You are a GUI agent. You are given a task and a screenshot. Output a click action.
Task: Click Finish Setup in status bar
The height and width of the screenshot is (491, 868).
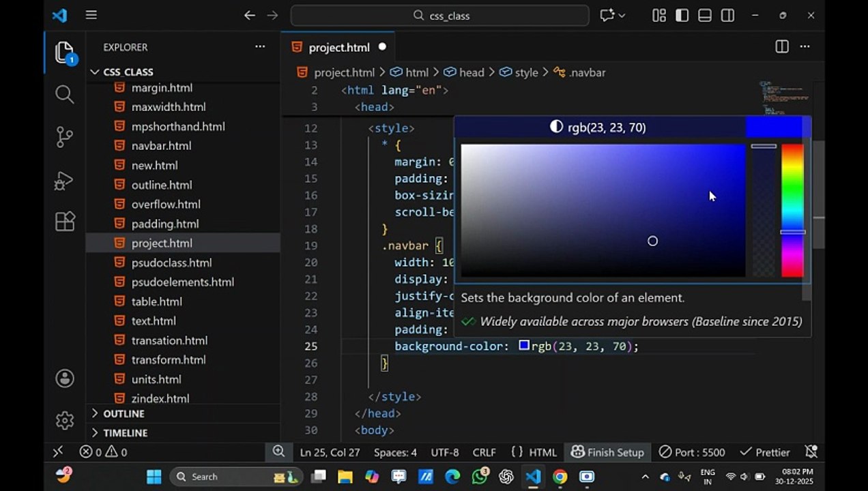pos(607,452)
